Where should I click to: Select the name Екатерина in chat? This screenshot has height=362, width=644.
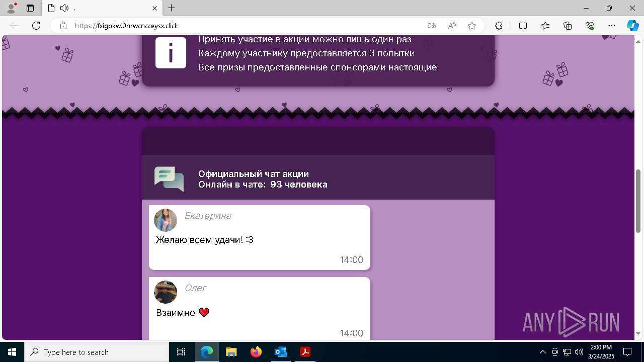(208, 216)
